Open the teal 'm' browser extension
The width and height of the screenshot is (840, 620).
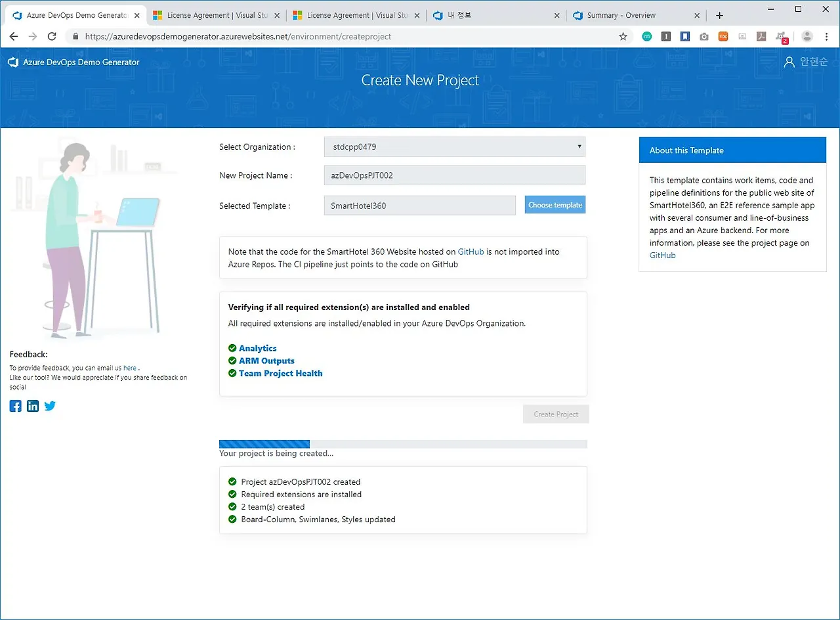[647, 37]
